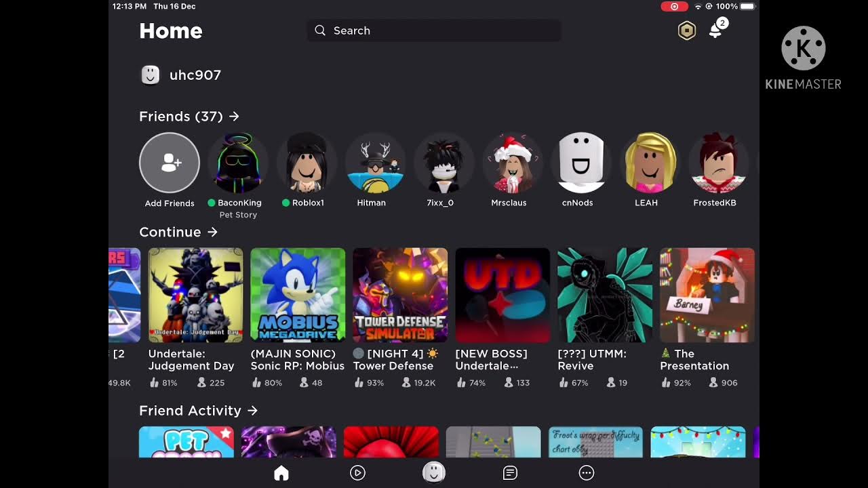This screenshot has height=488, width=868.
Task: Click the Add Friends circle button
Action: (x=170, y=163)
